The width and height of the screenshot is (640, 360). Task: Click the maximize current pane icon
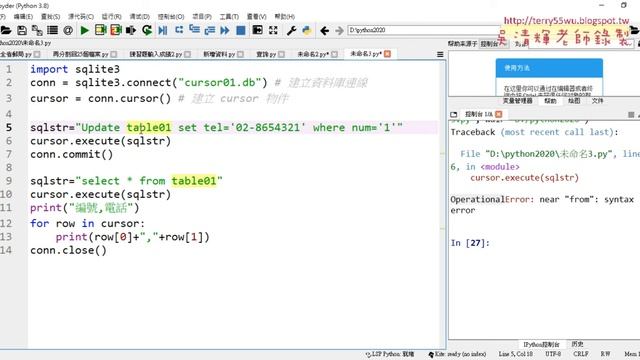[258, 30]
